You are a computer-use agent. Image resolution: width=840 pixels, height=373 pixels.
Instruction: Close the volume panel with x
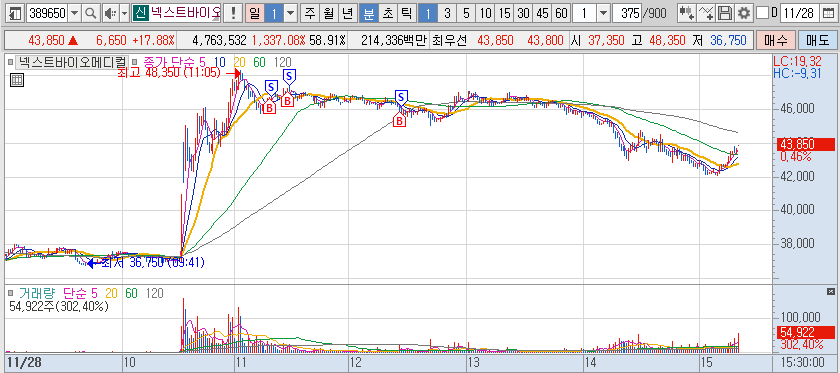(x=831, y=292)
